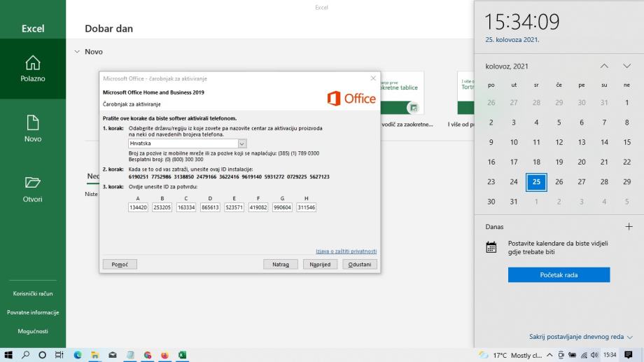Collapse agenda via Sakrij postavljanje dnevnog reda
The height and width of the screenshot is (362, 644).
(x=580, y=337)
